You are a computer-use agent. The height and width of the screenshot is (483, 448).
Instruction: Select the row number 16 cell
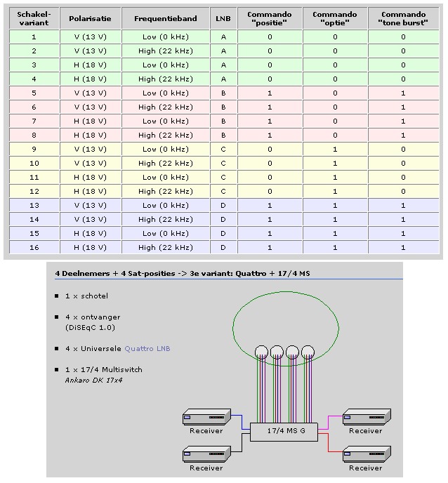coord(33,247)
